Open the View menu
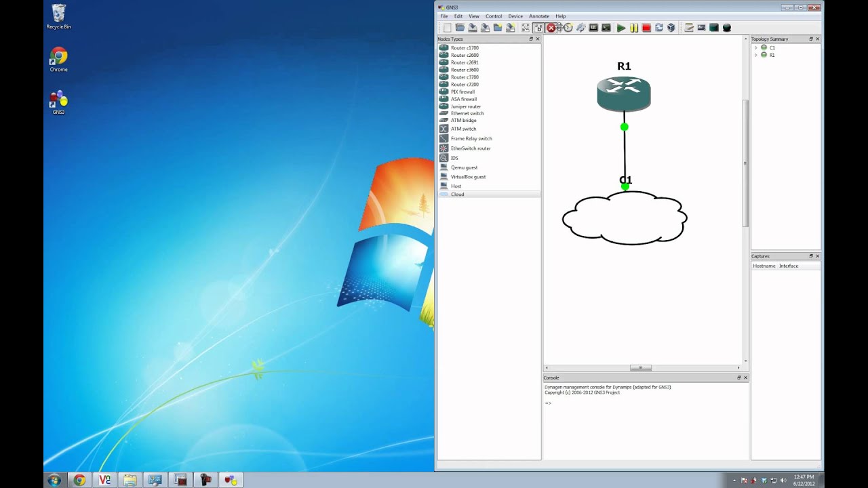This screenshot has width=868, height=488. 474,16
